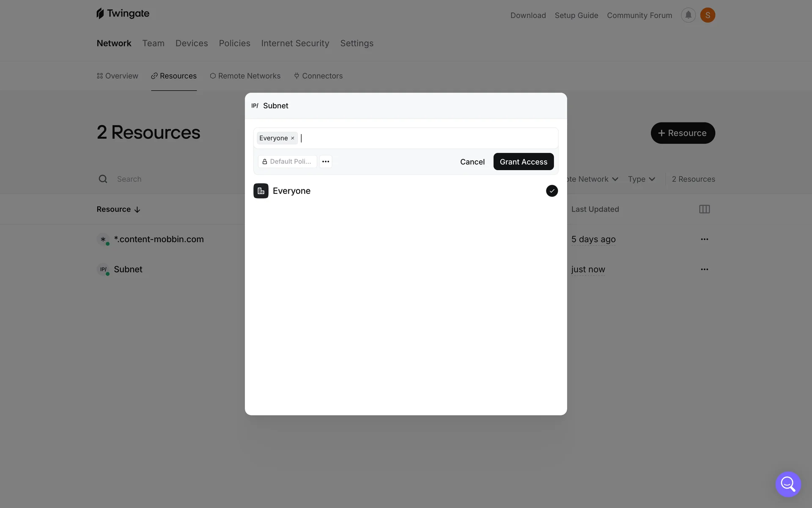Expand the Type filter dropdown
812x508 pixels.
coord(641,179)
